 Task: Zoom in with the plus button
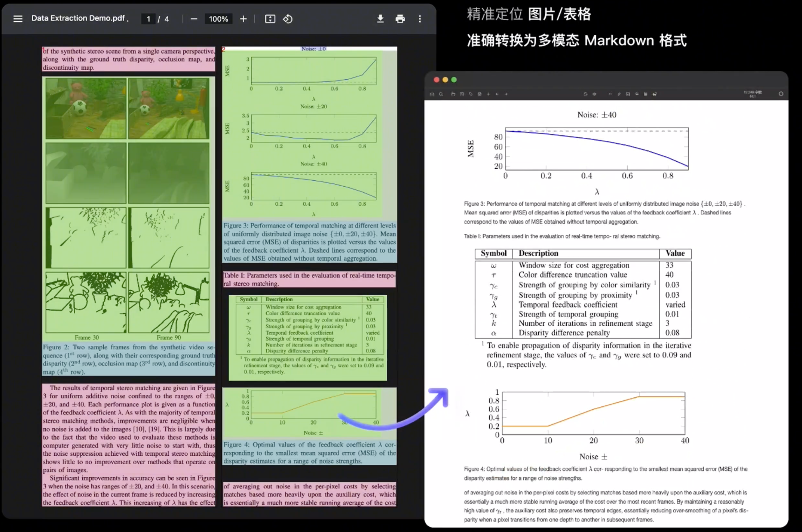point(243,19)
